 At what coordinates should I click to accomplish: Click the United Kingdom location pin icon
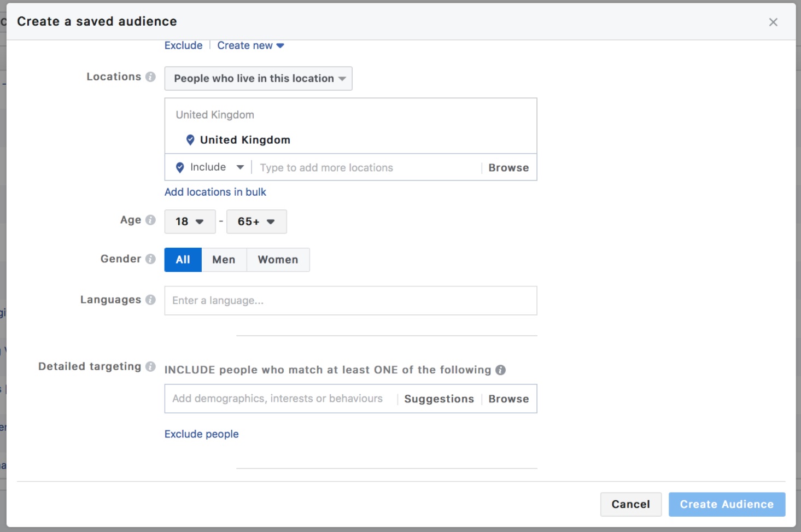pos(190,140)
